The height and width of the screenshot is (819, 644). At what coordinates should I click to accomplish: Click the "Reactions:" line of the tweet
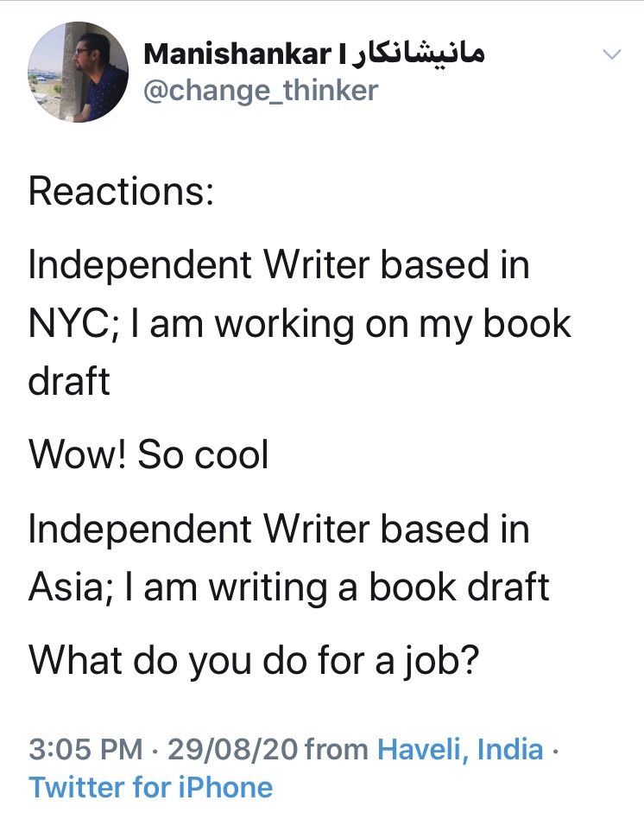[x=121, y=191]
